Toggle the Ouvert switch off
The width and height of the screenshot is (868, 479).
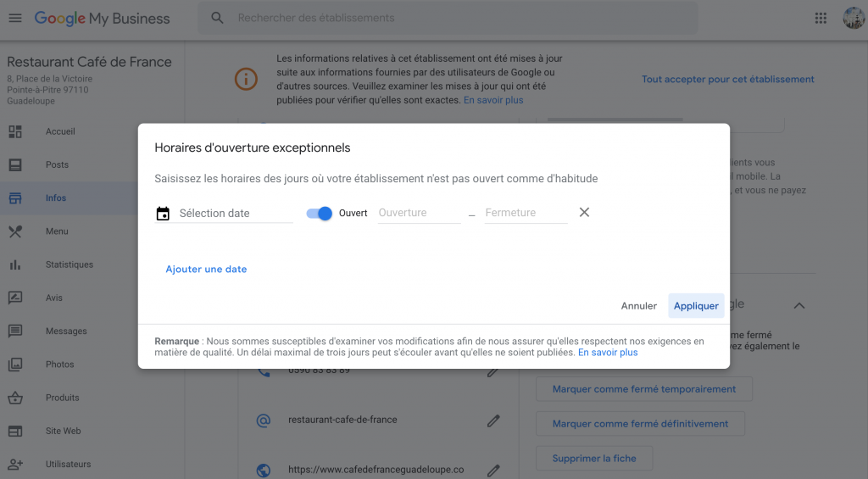[x=320, y=213]
